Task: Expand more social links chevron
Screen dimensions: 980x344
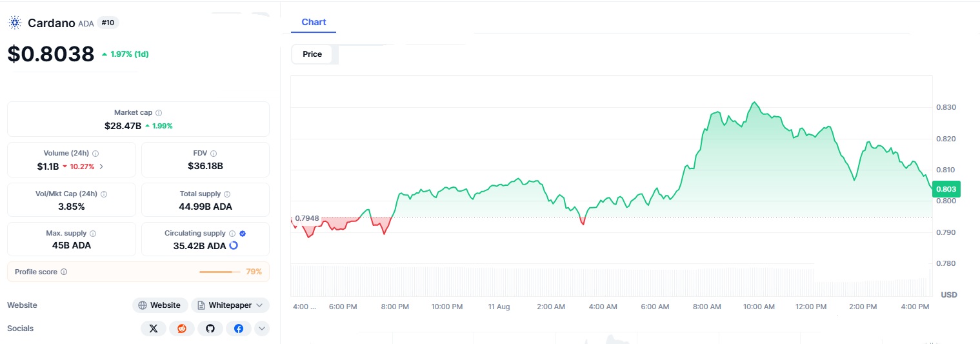Action: [x=262, y=329]
